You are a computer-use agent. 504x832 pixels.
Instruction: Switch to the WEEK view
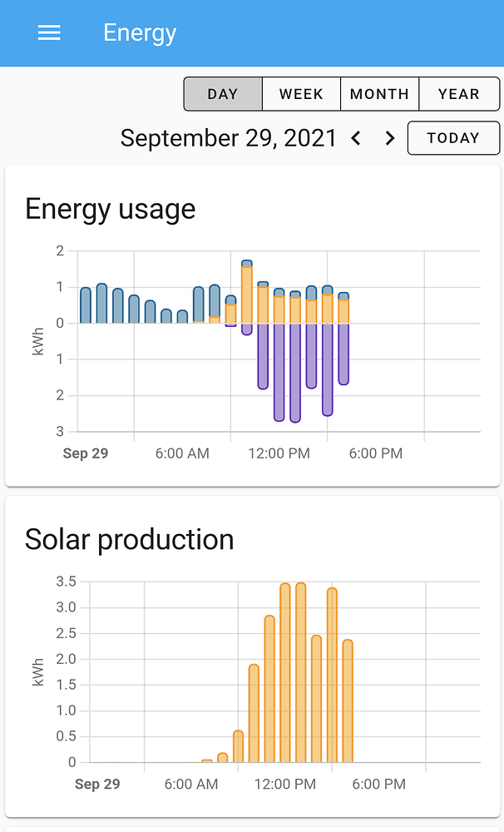pos(301,93)
